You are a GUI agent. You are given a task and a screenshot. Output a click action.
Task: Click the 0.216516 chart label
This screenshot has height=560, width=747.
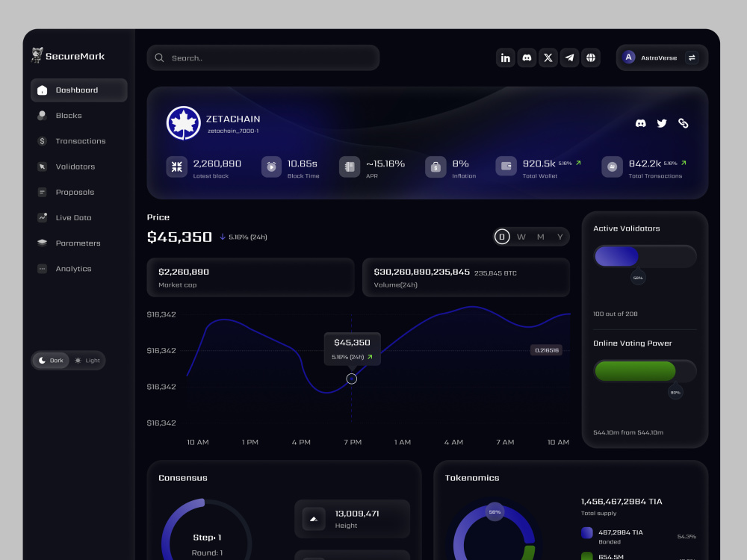(x=547, y=350)
